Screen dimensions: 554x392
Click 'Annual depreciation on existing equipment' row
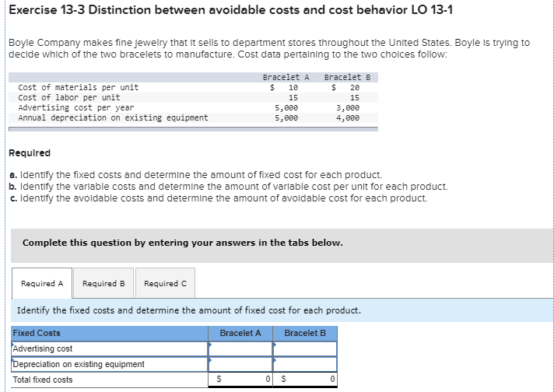click(x=193, y=118)
